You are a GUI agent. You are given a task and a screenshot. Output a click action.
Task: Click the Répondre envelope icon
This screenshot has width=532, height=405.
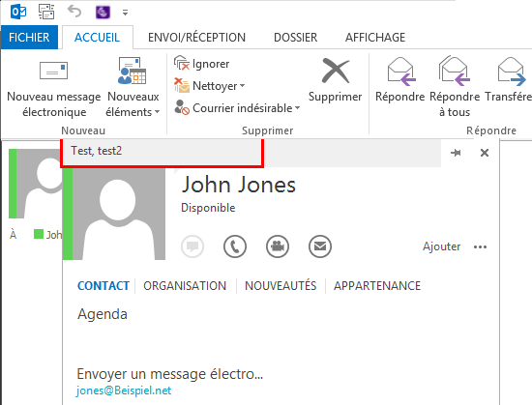[401, 72]
